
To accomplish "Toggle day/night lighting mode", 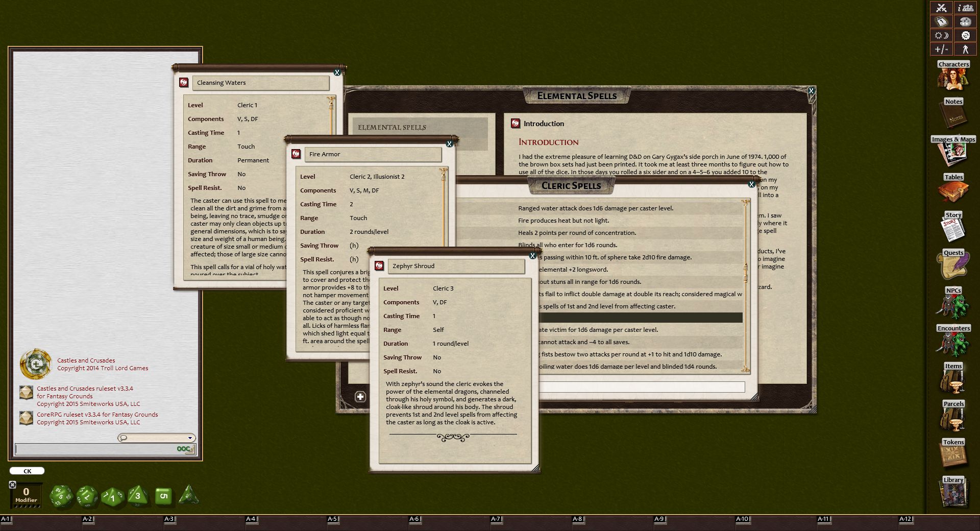I will tap(941, 35).
